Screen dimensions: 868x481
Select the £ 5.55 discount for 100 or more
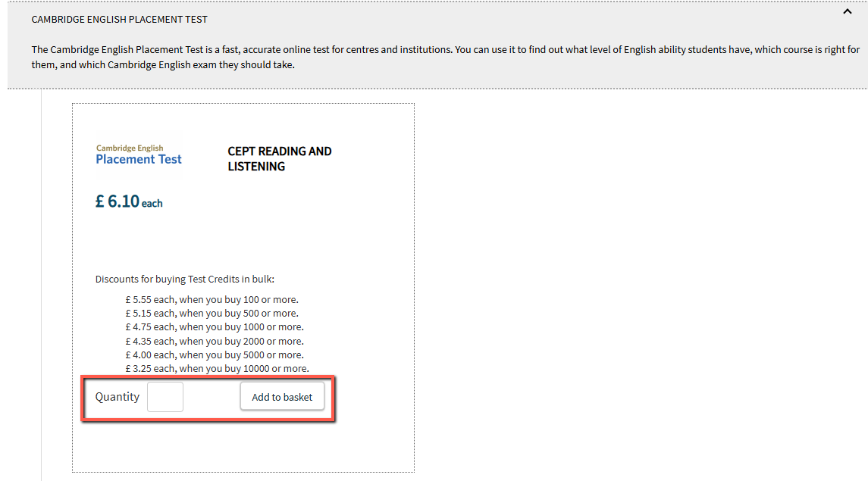pyautogui.click(x=212, y=299)
